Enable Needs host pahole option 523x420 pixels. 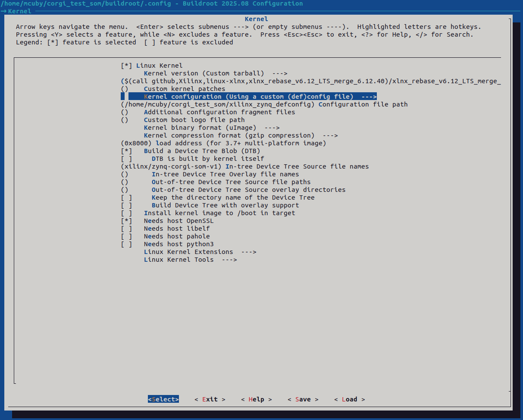tap(127, 236)
